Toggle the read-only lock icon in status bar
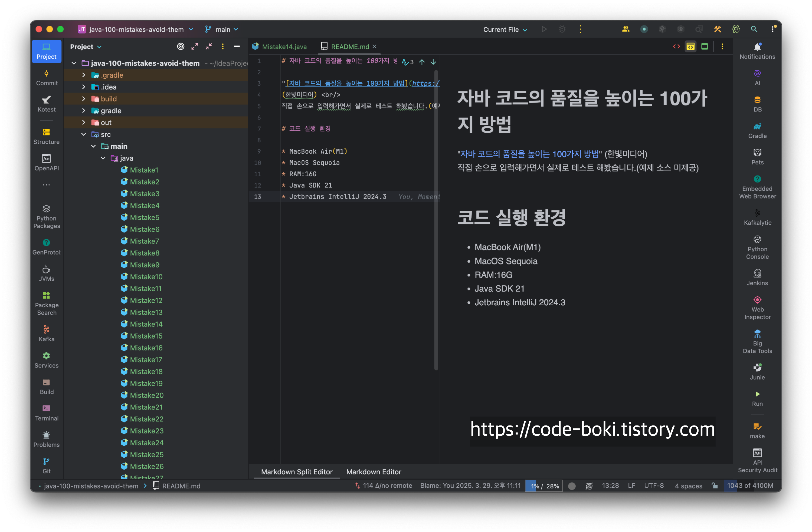The height and width of the screenshot is (532, 812). coord(714,486)
